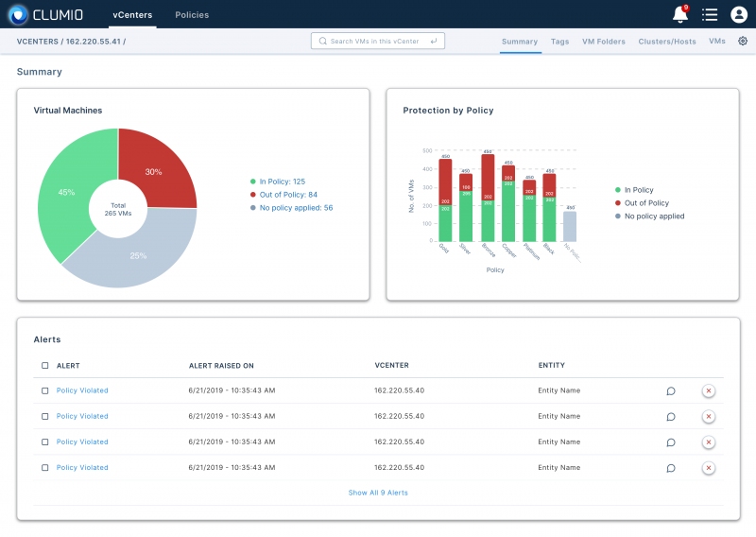Open the notifications bell icon
Viewport: 756px width, 537px height.
click(x=679, y=14)
